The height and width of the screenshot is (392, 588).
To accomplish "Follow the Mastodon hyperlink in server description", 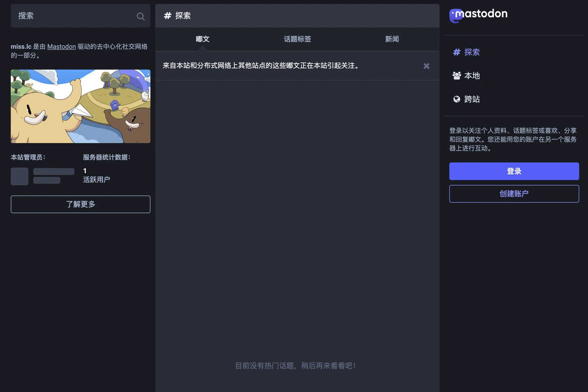I will coord(61,47).
